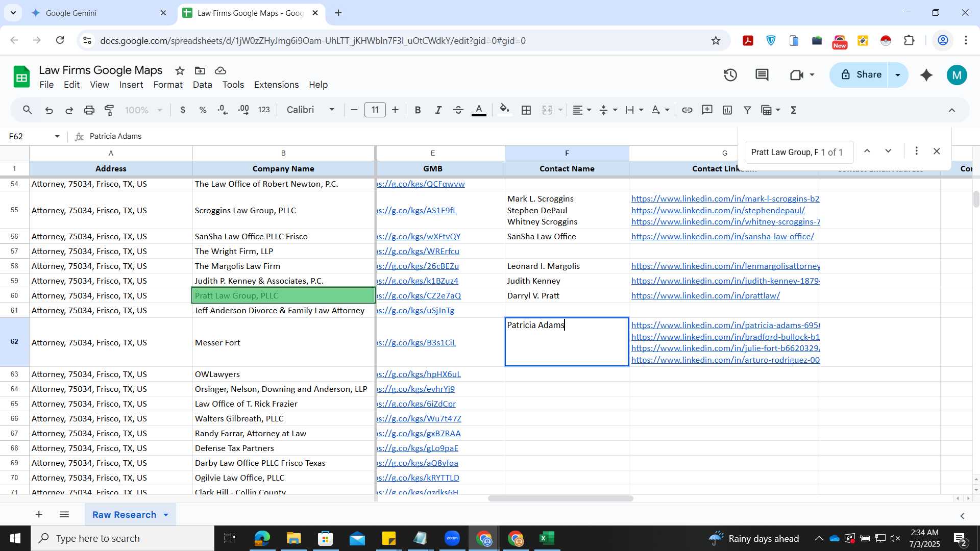
Task: Toggle italic formatting
Action: [438, 110]
